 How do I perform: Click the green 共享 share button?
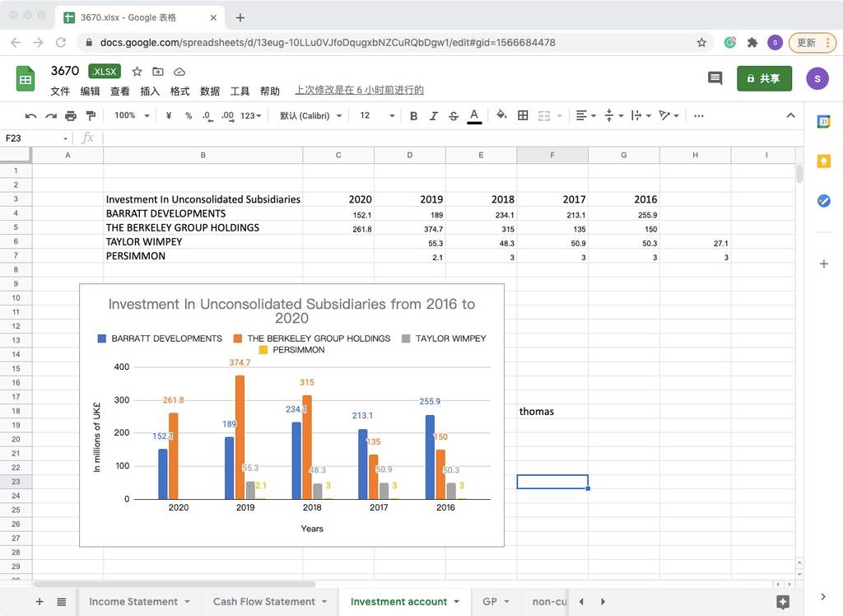point(764,78)
